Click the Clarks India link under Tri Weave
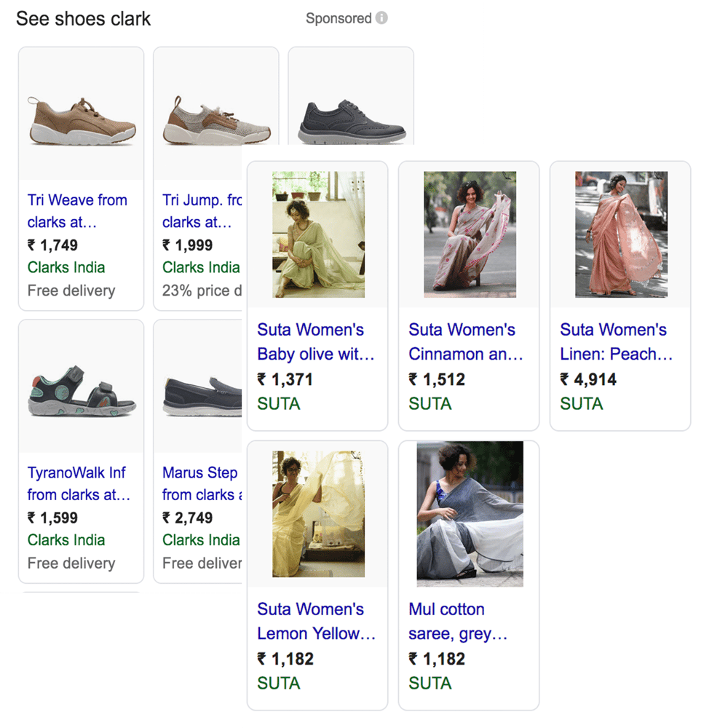Image resolution: width=728 pixels, height=728 pixels. 66,267
